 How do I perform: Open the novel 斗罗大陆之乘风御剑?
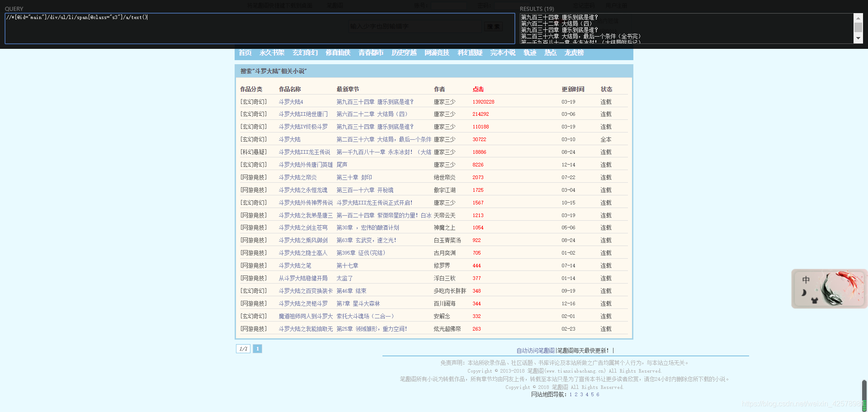(303, 241)
